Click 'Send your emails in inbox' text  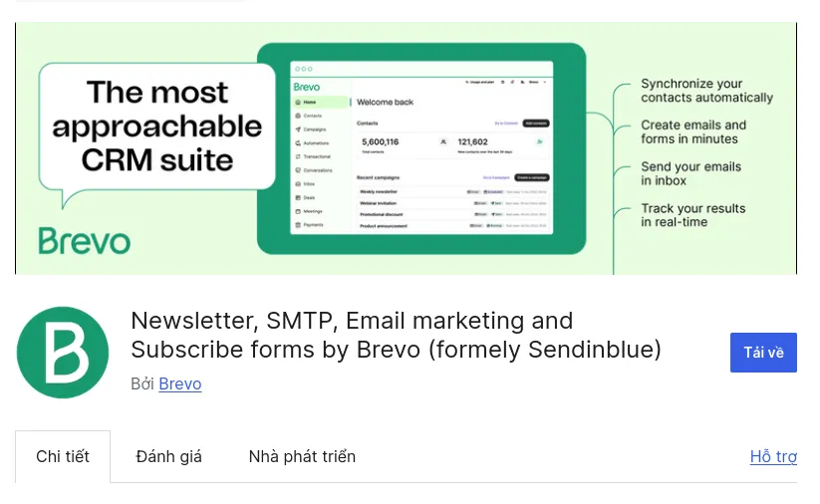[690, 173]
